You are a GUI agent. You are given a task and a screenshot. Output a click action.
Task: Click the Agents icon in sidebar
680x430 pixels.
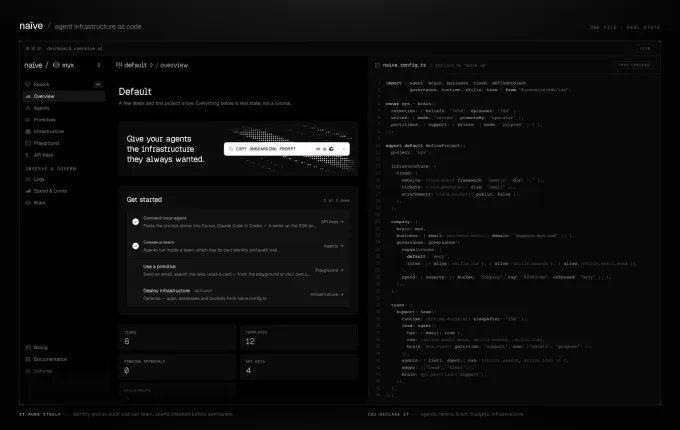(x=28, y=108)
